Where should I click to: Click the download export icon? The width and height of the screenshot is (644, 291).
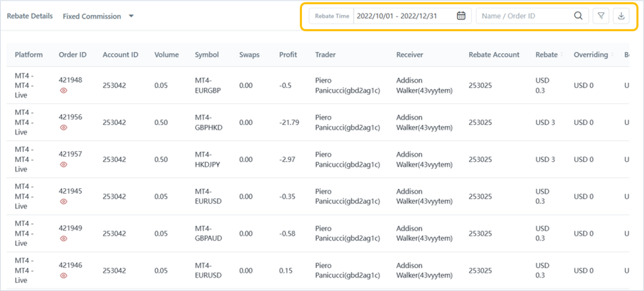pyautogui.click(x=621, y=16)
